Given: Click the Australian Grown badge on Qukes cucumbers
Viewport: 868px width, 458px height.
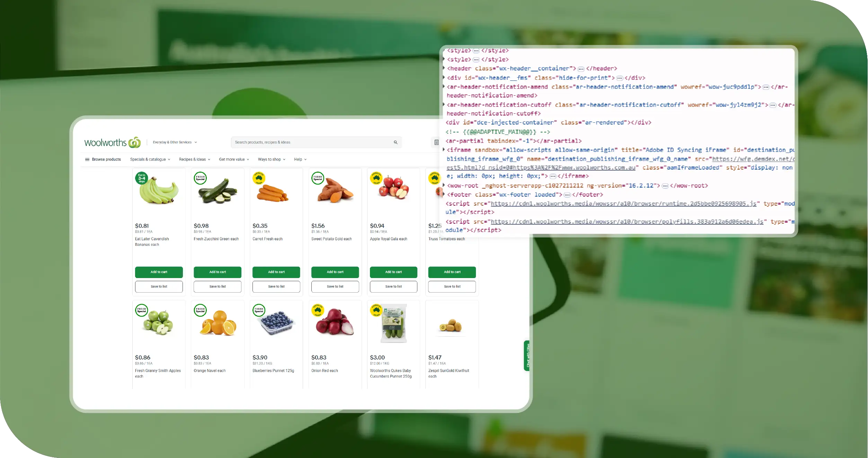Looking at the screenshot, I should click(376, 310).
